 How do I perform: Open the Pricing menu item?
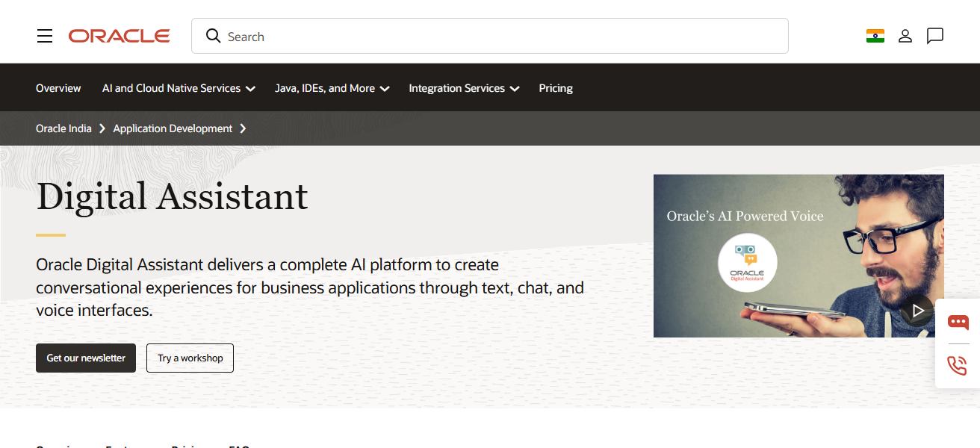point(556,88)
